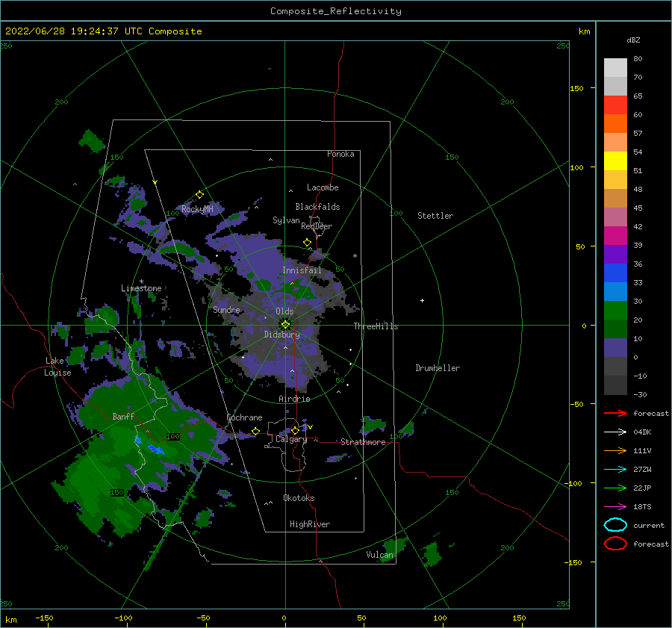Click the yellow diamond marker below RedDeer
The image size is (672, 628).
[308, 243]
